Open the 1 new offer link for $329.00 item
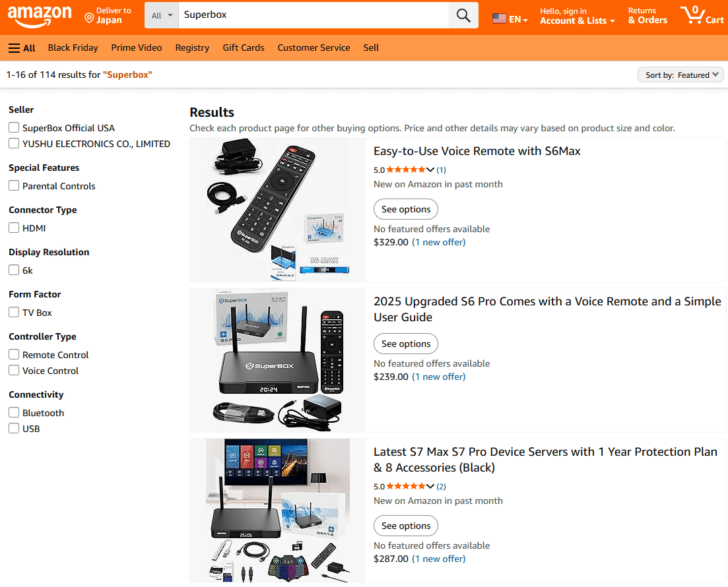 click(439, 242)
